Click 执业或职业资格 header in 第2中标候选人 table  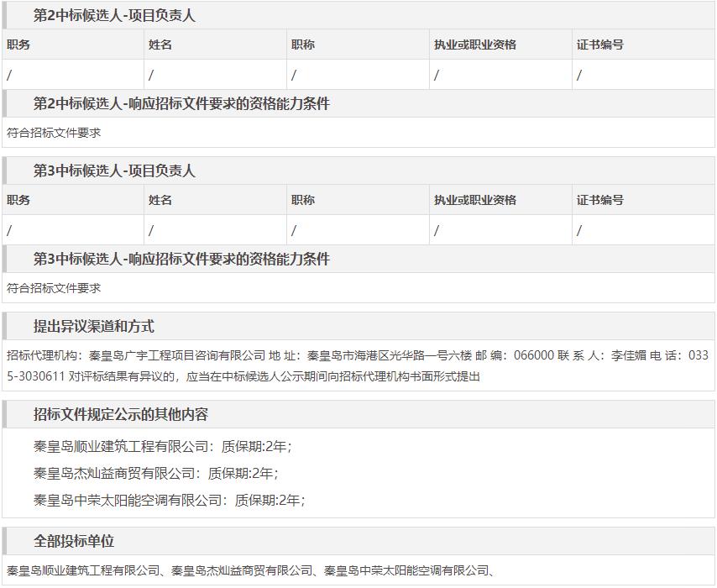475,45
